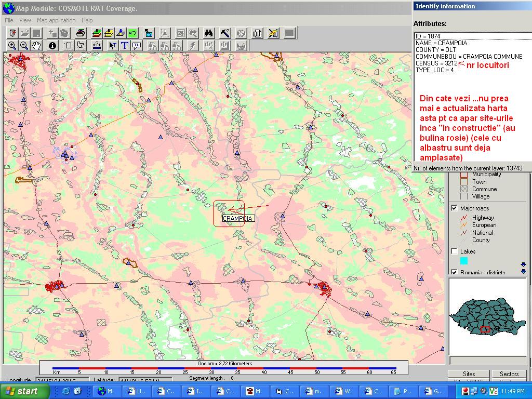This screenshot has width=532, height=399.
Task: Click the cyan Lakes color swatch
Action: [464, 261]
